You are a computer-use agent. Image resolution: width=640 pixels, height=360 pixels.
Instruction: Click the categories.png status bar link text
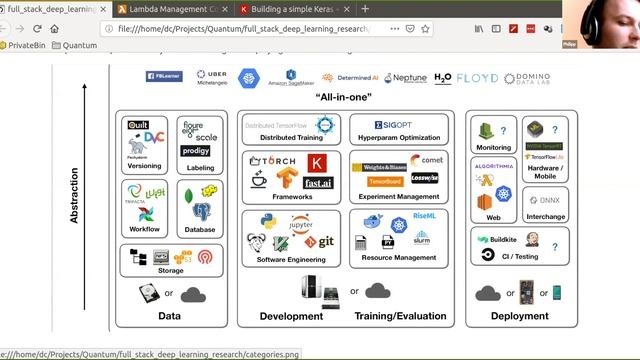click(x=149, y=354)
